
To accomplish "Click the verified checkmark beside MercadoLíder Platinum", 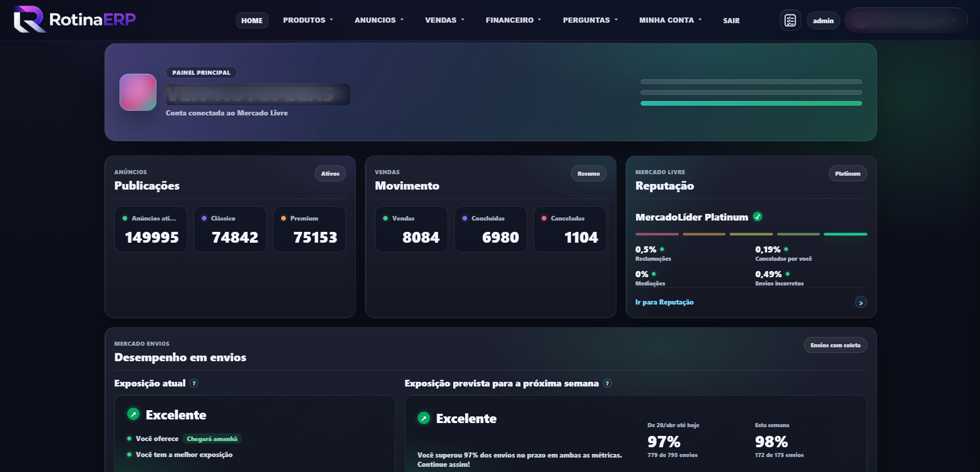I will pos(758,216).
